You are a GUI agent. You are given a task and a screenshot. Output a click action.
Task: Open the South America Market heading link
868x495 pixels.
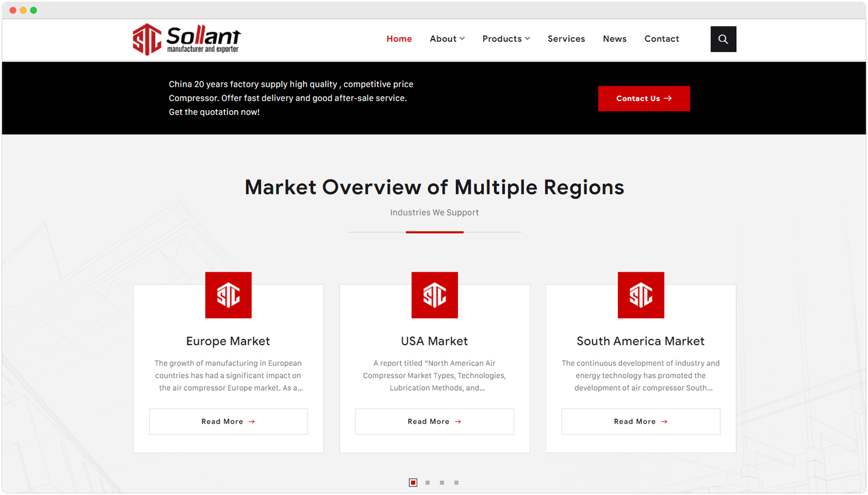coord(641,341)
